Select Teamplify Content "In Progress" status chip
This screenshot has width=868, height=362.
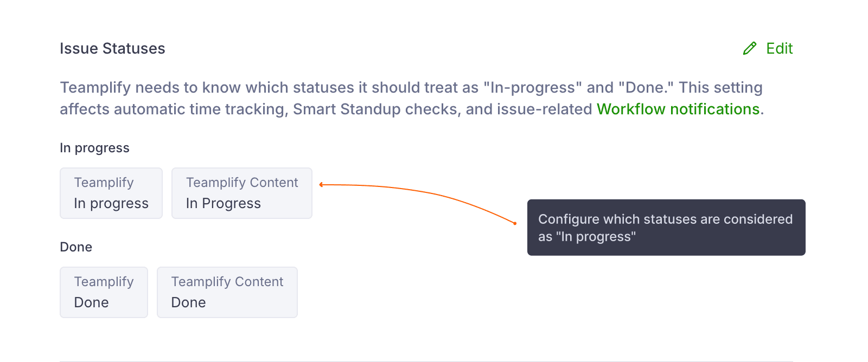[242, 193]
